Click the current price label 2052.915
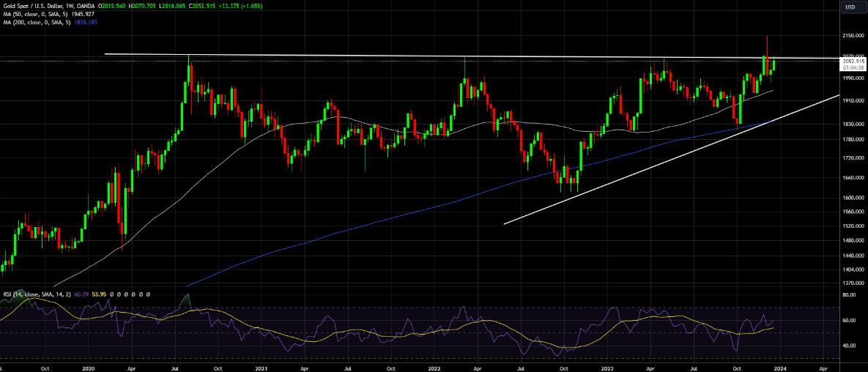Screen dimensions: 868x372 853,62
